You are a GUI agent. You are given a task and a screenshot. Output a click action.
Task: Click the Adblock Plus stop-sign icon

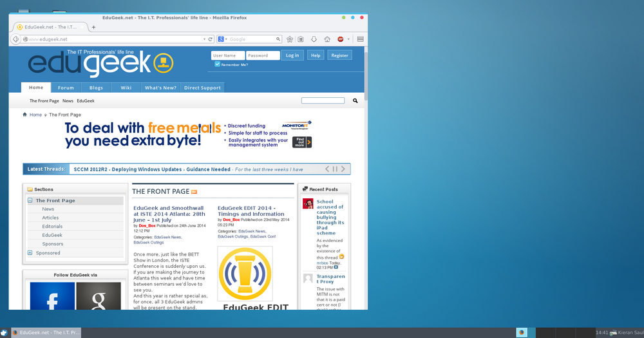[x=341, y=39]
